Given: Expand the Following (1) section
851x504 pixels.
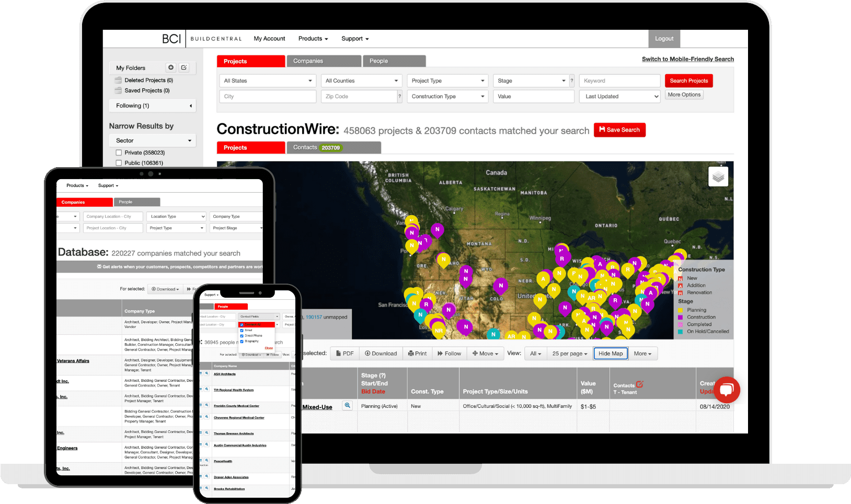Looking at the screenshot, I should [152, 106].
